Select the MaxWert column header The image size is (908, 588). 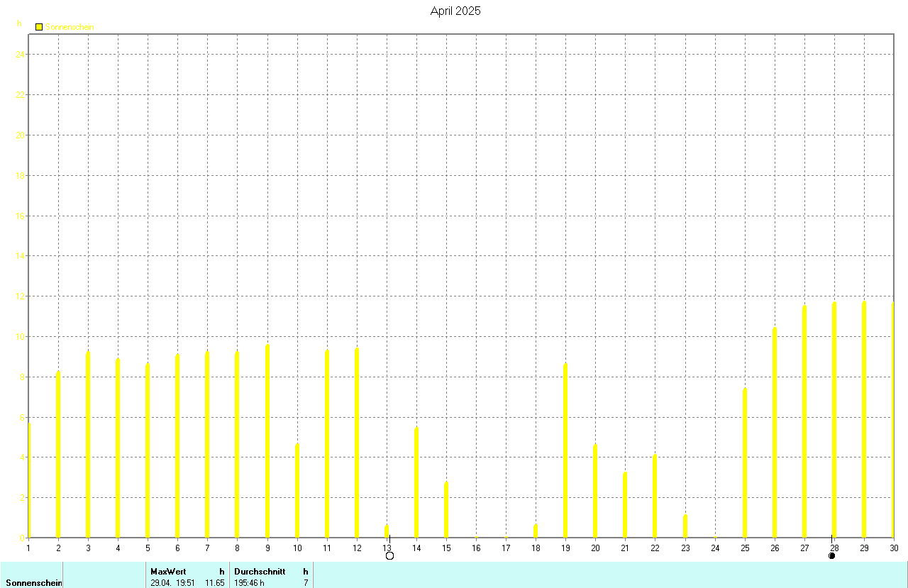[168, 571]
